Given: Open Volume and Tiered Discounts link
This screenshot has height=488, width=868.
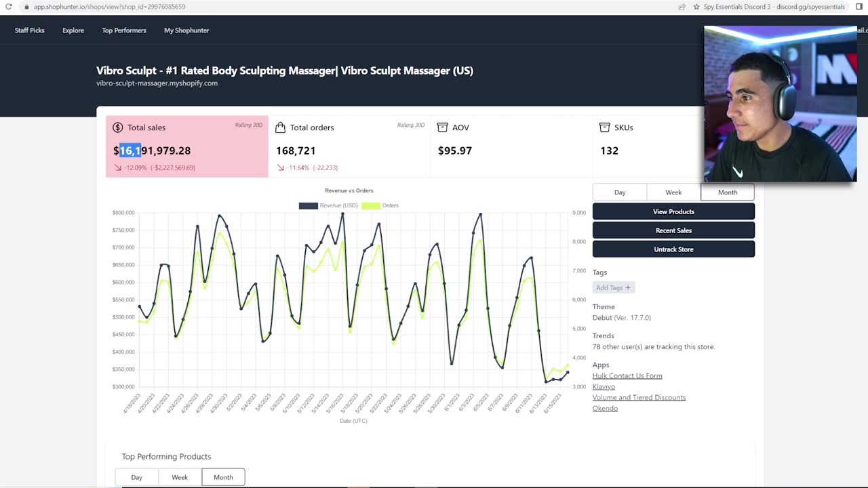Looking at the screenshot, I should pos(639,397).
